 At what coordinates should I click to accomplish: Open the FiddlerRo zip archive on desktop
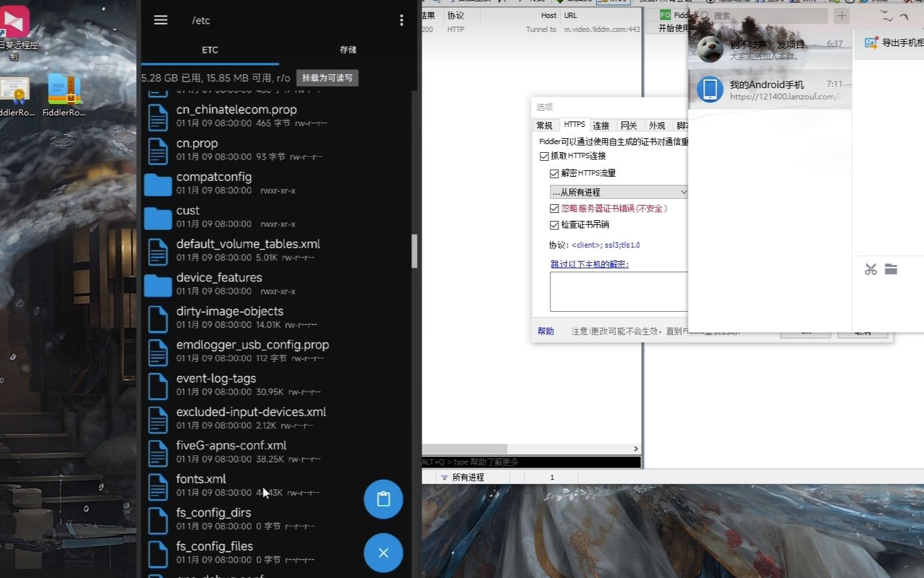pos(64,95)
